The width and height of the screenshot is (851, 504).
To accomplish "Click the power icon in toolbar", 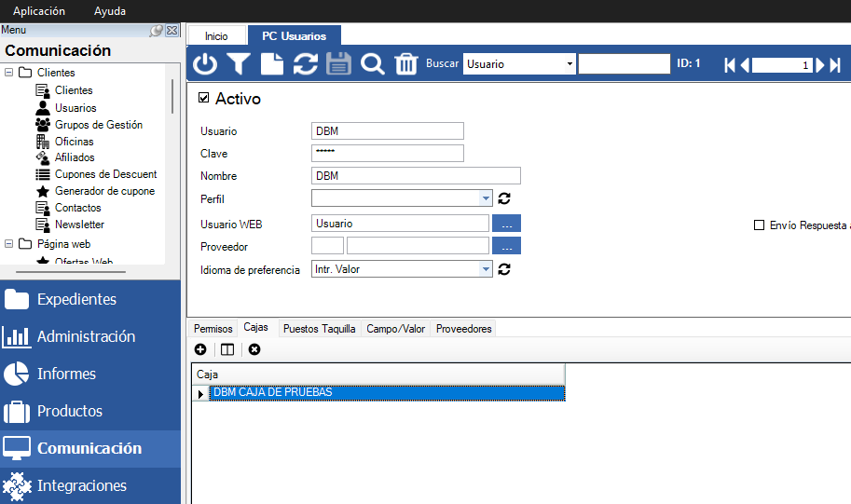I will click(x=205, y=64).
